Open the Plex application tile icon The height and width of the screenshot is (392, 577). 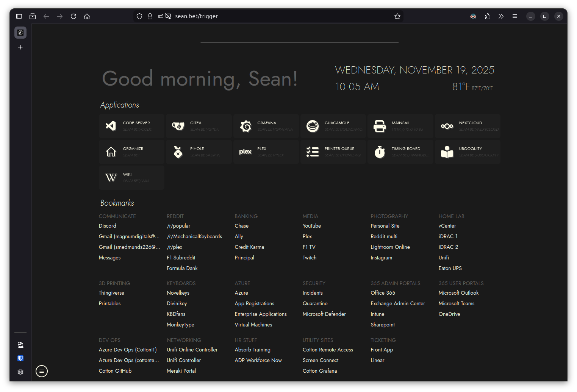245,151
